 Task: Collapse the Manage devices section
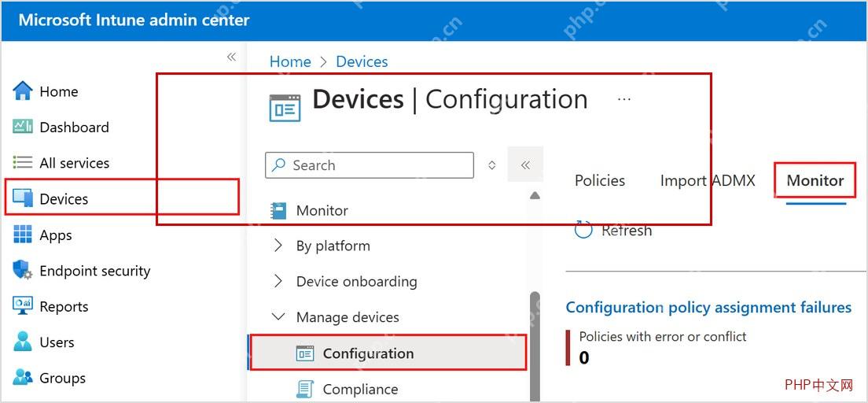[278, 317]
